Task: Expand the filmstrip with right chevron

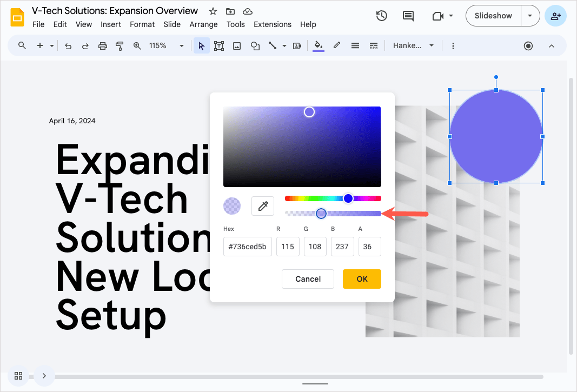Action: [44, 376]
